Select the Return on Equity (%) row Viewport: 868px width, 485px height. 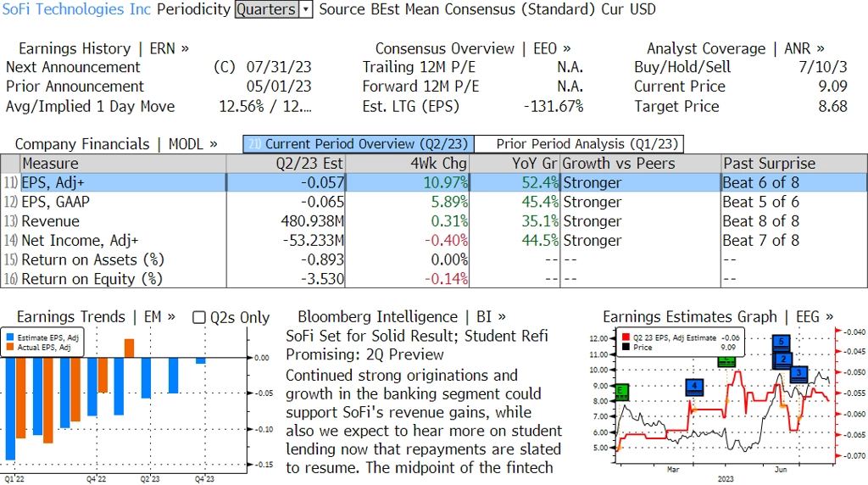434,278
